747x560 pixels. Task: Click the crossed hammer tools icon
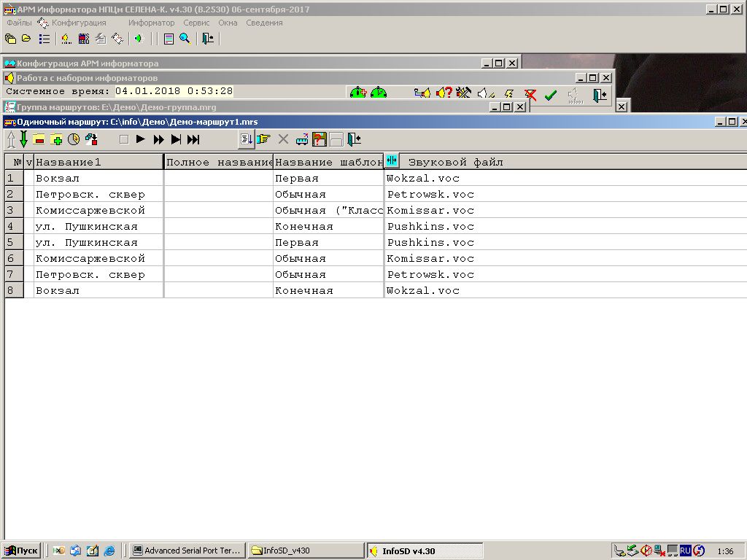coord(463,93)
